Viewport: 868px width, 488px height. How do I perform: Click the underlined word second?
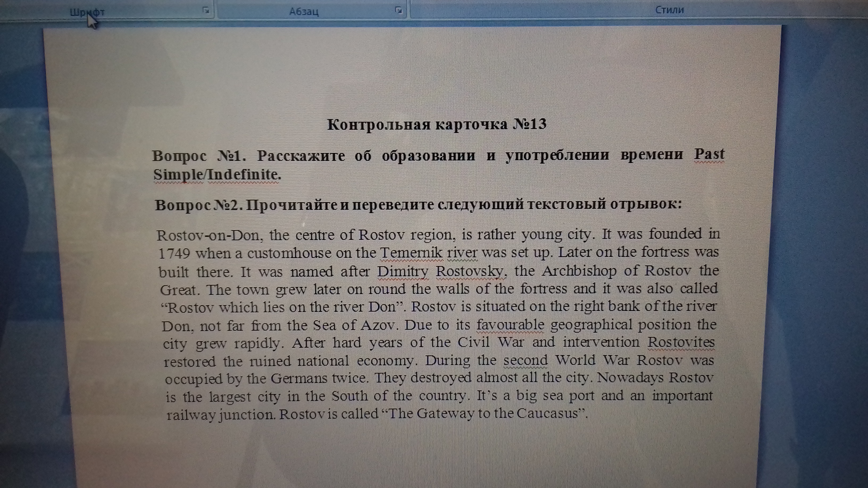pos(526,360)
